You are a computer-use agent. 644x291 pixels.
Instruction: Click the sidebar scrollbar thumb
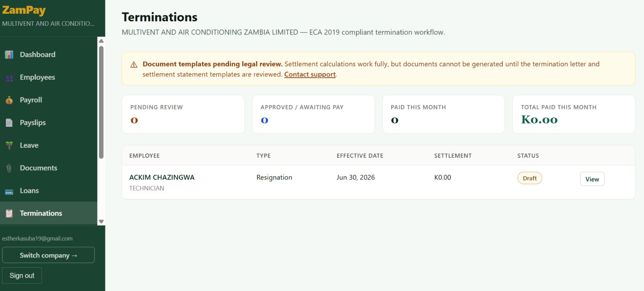[x=101, y=103]
